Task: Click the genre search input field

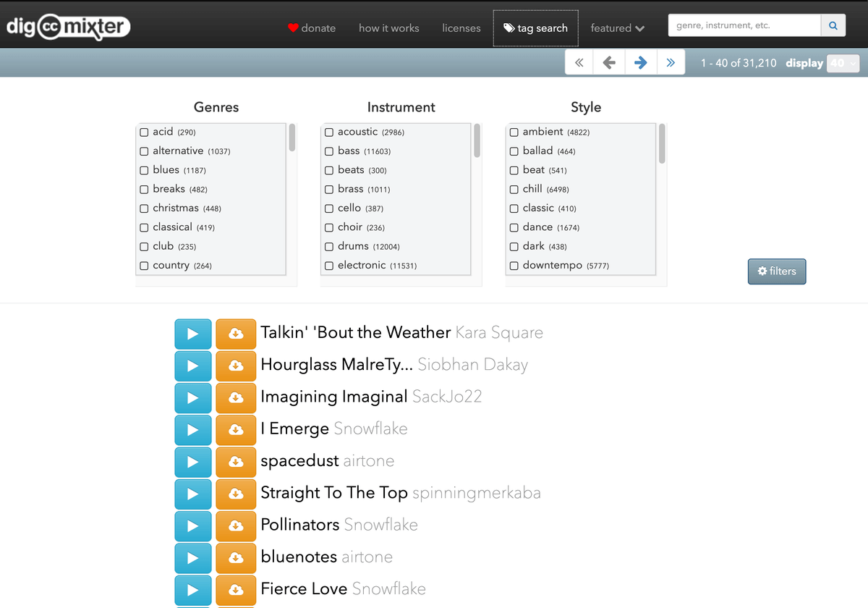Action: pyautogui.click(x=744, y=25)
